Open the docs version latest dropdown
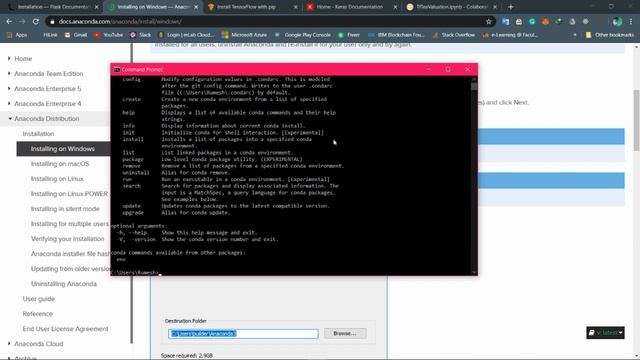640x360 pixels. (605, 333)
